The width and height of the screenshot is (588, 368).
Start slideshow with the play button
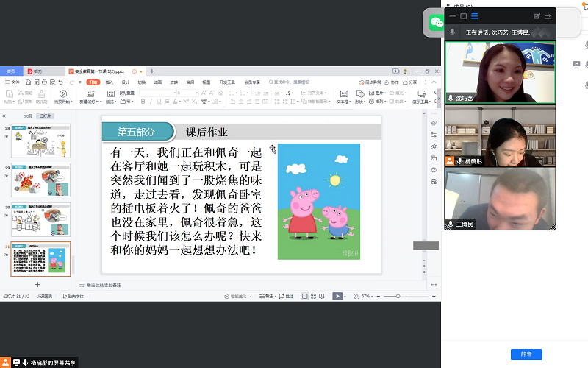click(337, 296)
